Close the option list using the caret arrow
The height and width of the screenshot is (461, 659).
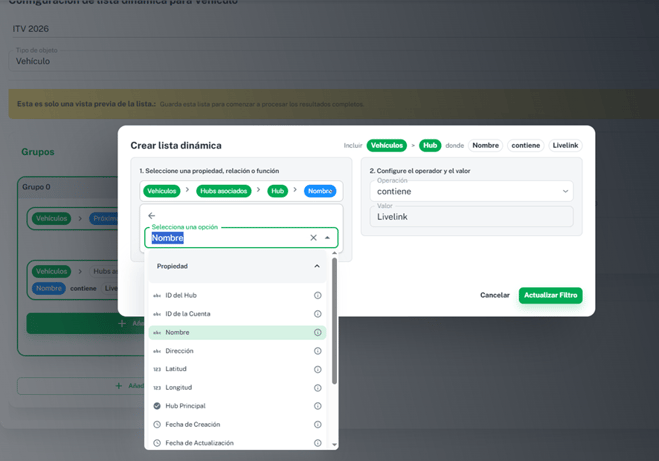tap(327, 238)
